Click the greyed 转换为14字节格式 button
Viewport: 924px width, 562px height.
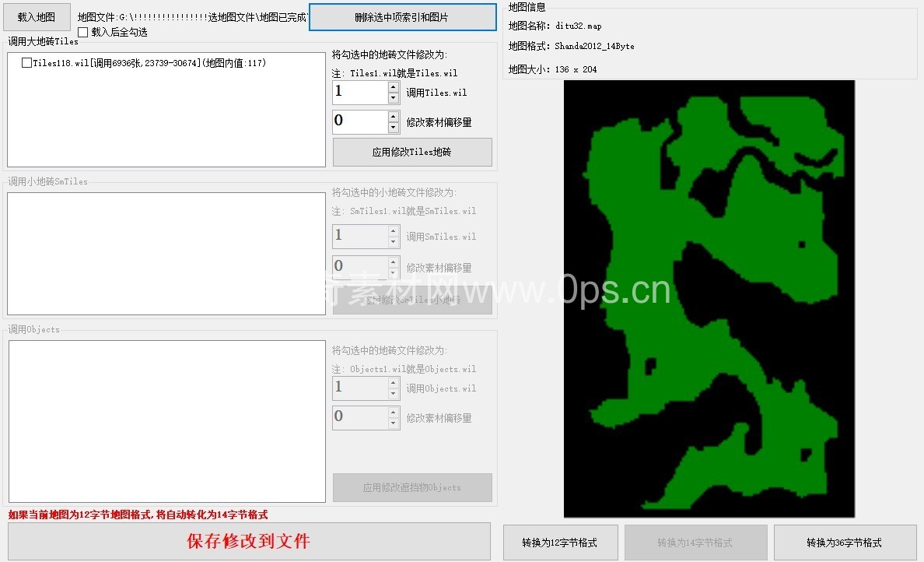click(695, 543)
